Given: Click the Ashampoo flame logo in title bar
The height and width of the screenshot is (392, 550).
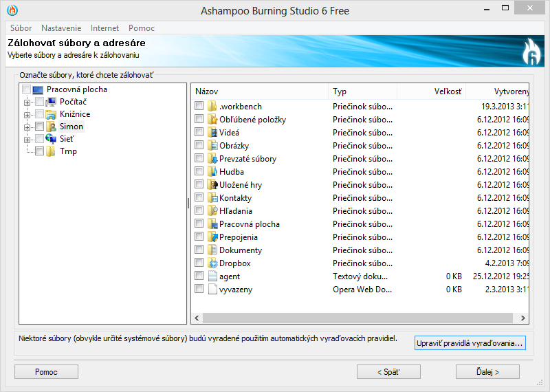Looking at the screenshot, I should tap(12, 10).
